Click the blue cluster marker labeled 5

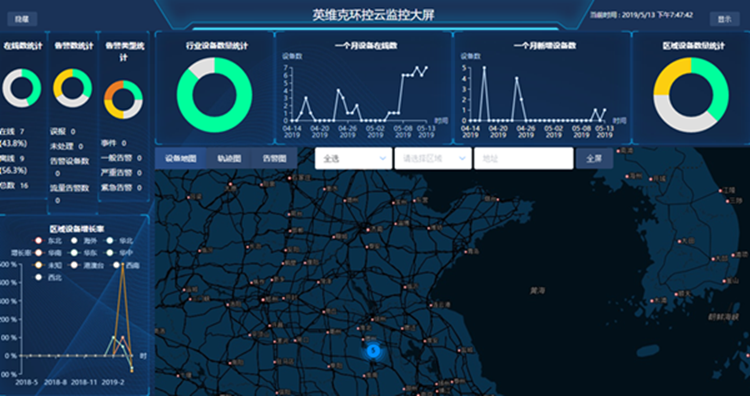(373, 351)
